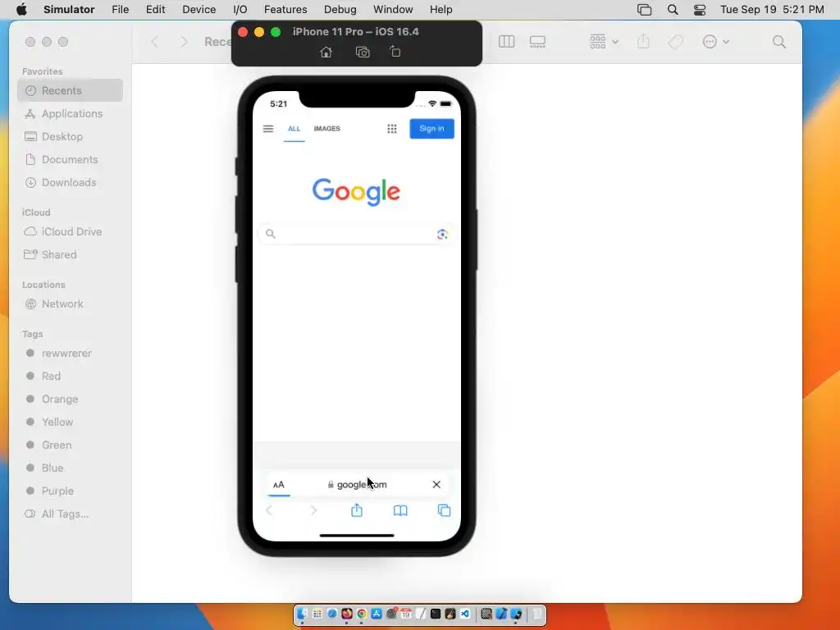
Task: Tap the blue Sign in button
Action: pos(431,129)
